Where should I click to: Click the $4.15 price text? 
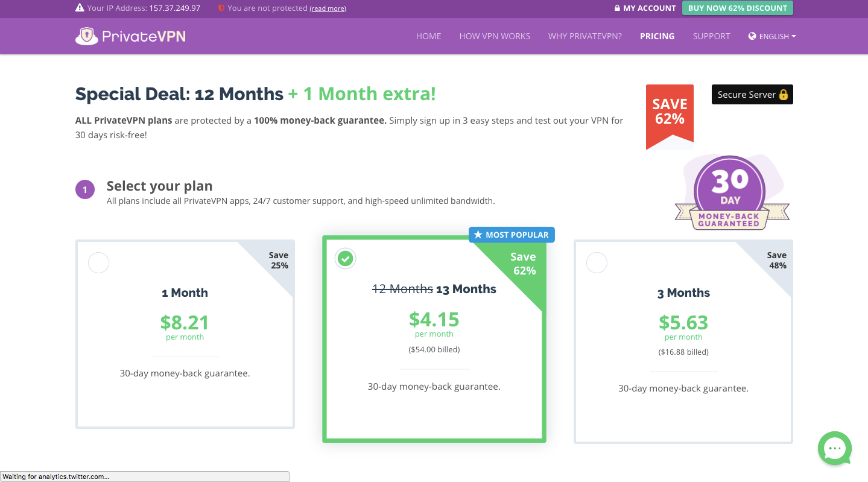(x=434, y=319)
